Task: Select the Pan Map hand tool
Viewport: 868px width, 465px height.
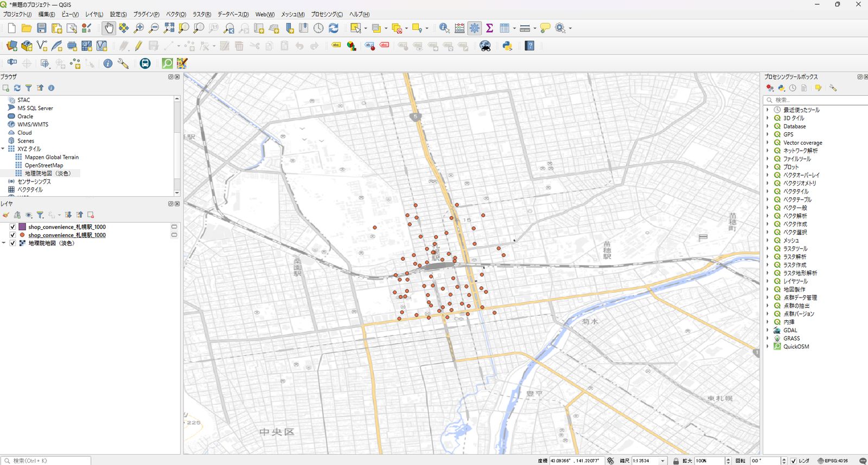Action: pyautogui.click(x=108, y=28)
